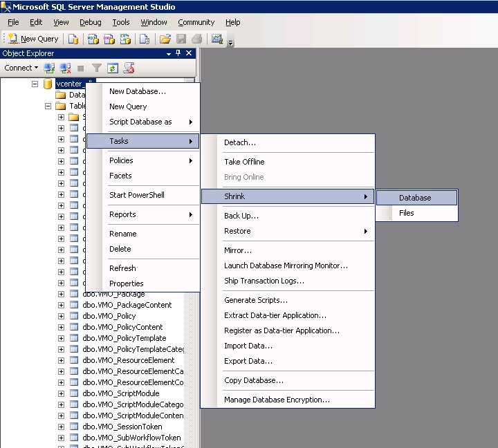The width and height of the screenshot is (498, 448).
Task: Click the Disconnect server icon
Action: click(x=65, y=68)
